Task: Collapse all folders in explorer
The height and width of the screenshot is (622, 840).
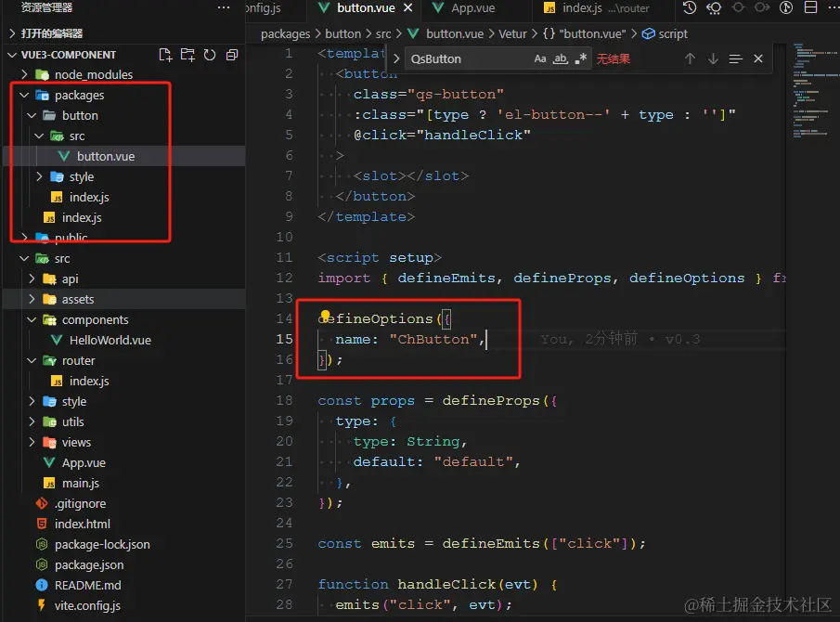Action: 232,55
